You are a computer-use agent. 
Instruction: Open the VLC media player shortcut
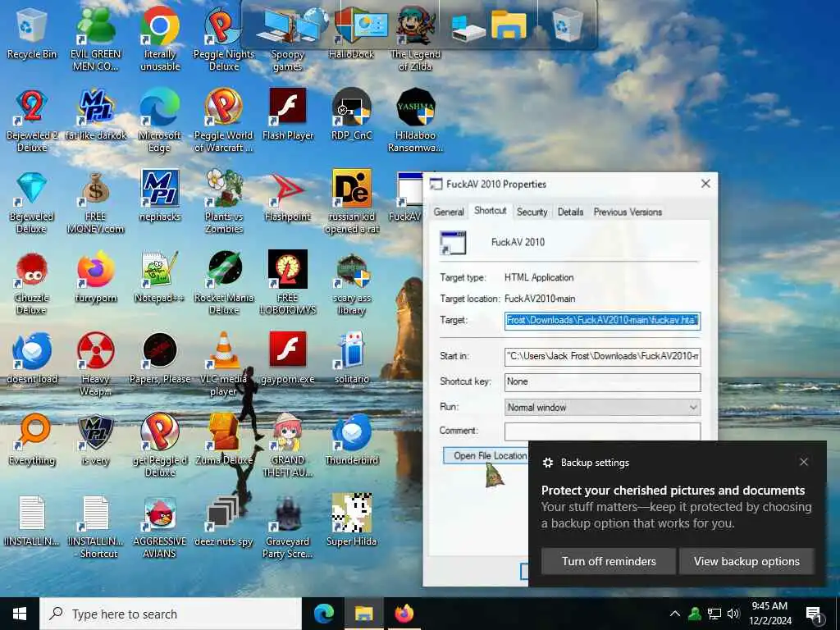tap(223, 364)
